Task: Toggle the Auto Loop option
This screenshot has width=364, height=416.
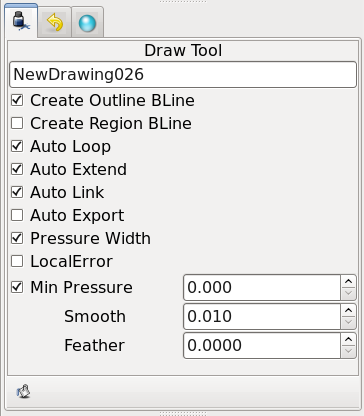Action: pos(17,146)
